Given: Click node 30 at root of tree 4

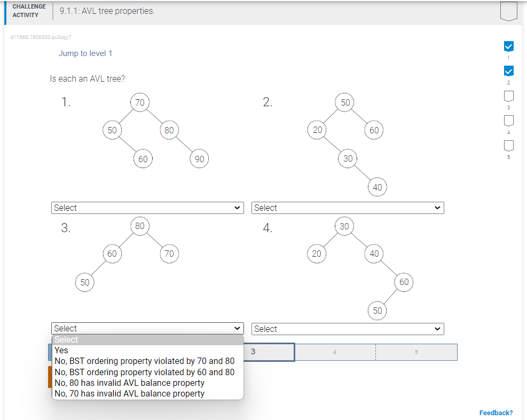Looking at the screenshot, I should (344, 226).
